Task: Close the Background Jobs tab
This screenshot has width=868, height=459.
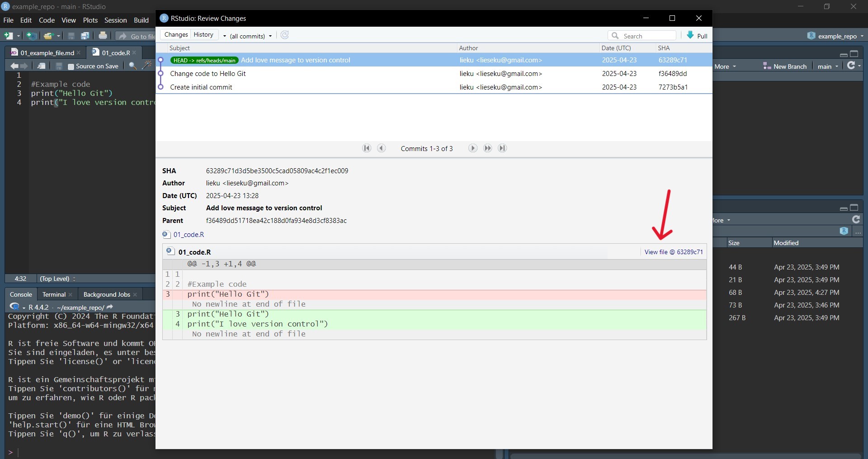Action: (x=135, y=295)
